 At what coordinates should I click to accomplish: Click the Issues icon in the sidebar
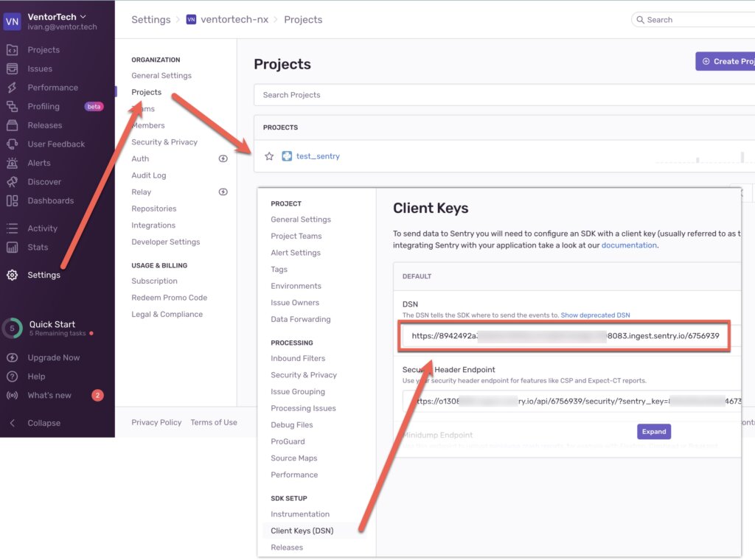pyautogui.click(x=12, y=69)
